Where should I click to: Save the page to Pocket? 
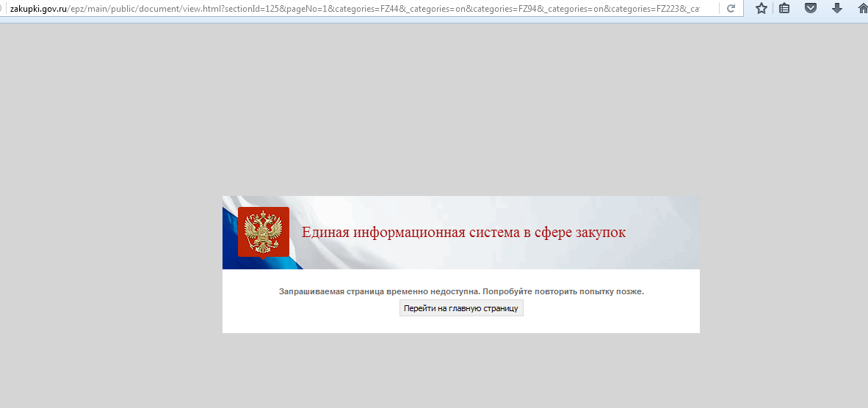[810, 9]
